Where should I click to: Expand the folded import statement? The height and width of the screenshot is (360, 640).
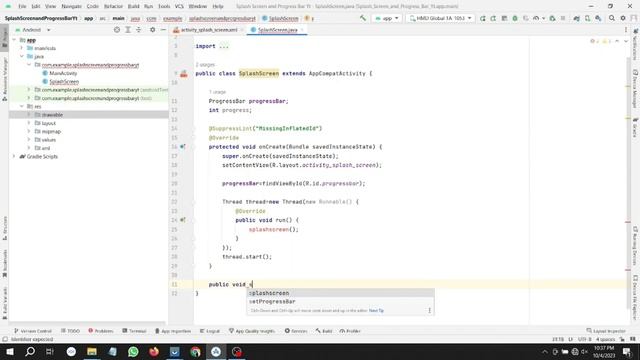tap(223, 46)
